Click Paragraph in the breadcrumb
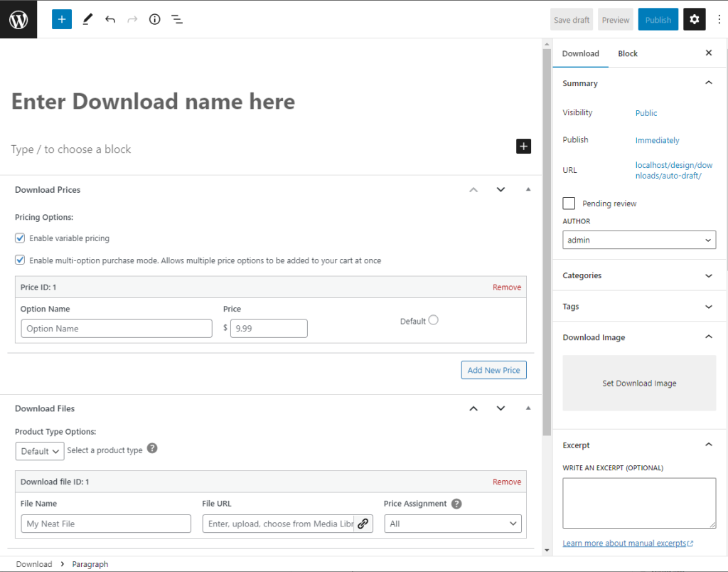The height and width of the screenshot is (572, 728). [x=90, y=564]
